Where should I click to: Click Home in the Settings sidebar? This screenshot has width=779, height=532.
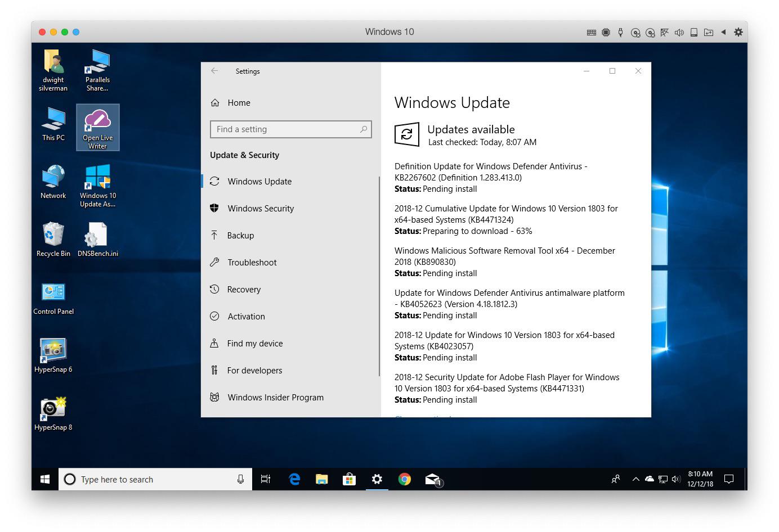point(239,103)
